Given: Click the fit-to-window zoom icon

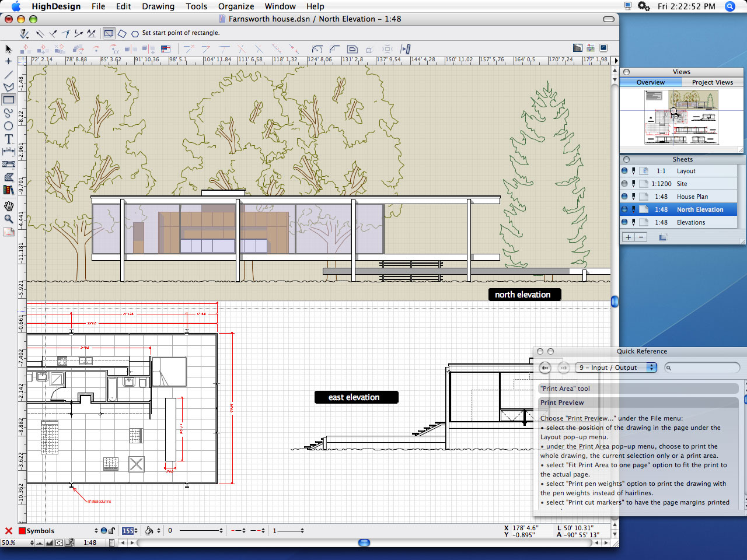Looking at the screenshot, I should (59, 542).
